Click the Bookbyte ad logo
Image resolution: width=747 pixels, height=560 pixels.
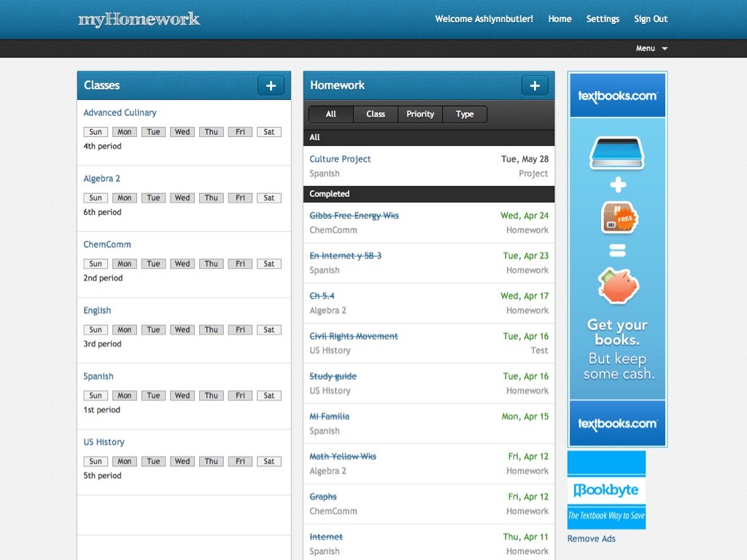pyautogui.click(x=606, y=490)
